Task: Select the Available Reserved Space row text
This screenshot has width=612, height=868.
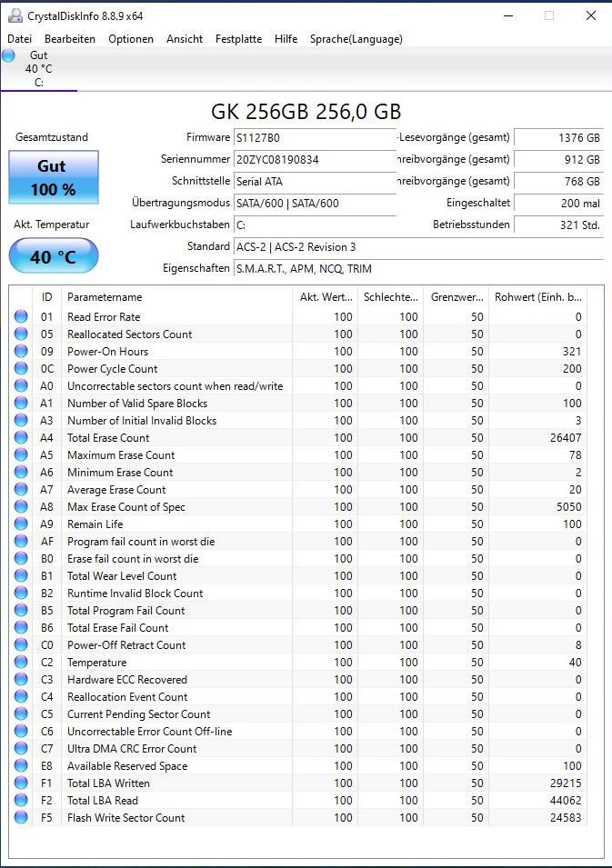Action: pos(127,765)
